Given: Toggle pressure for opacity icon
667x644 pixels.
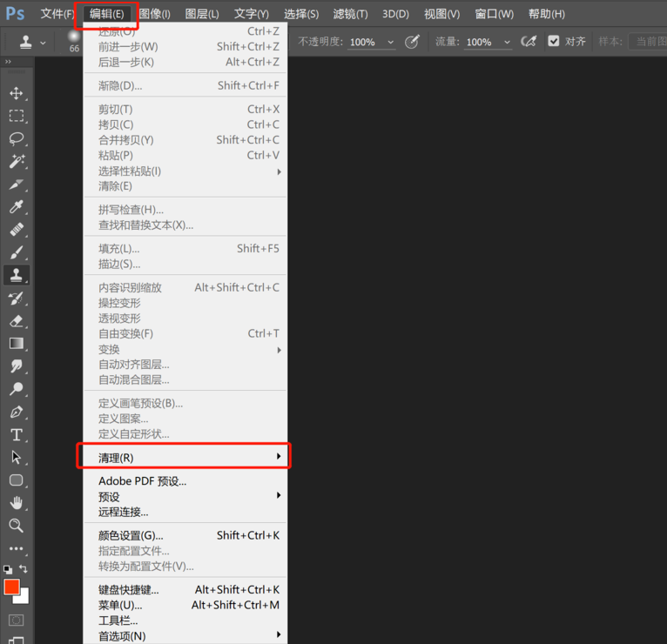Looking at the screenshot, I should pyautogui.click(x=412, y=42).
